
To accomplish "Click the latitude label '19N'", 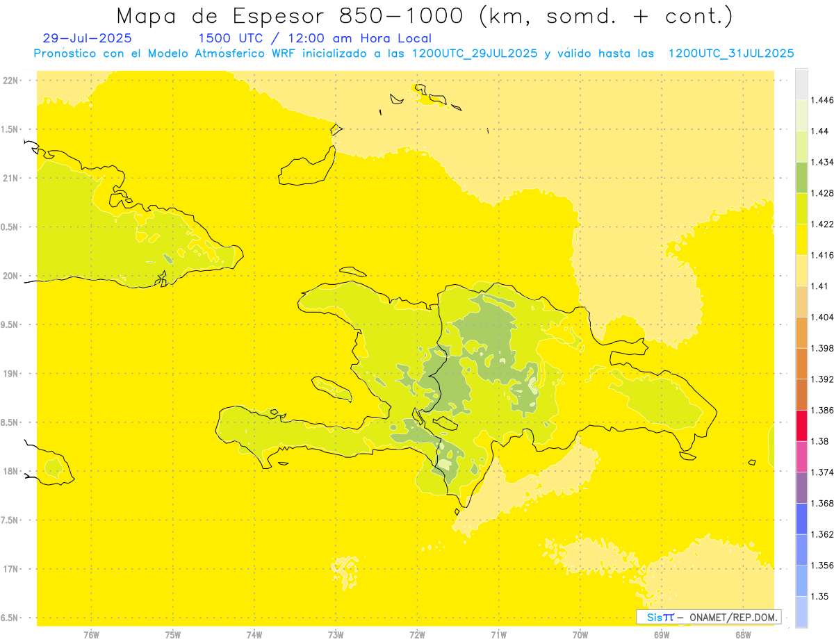I will (x=10, y=374).
